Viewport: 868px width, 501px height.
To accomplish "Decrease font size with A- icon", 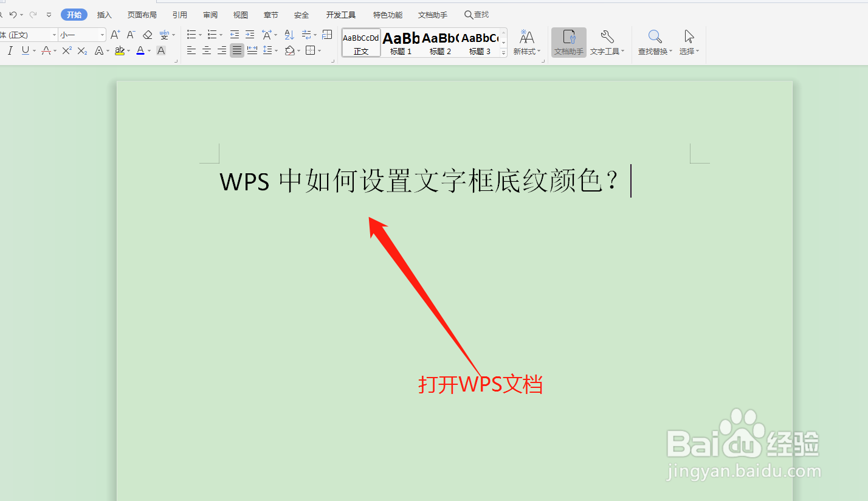I will (131, 35).
